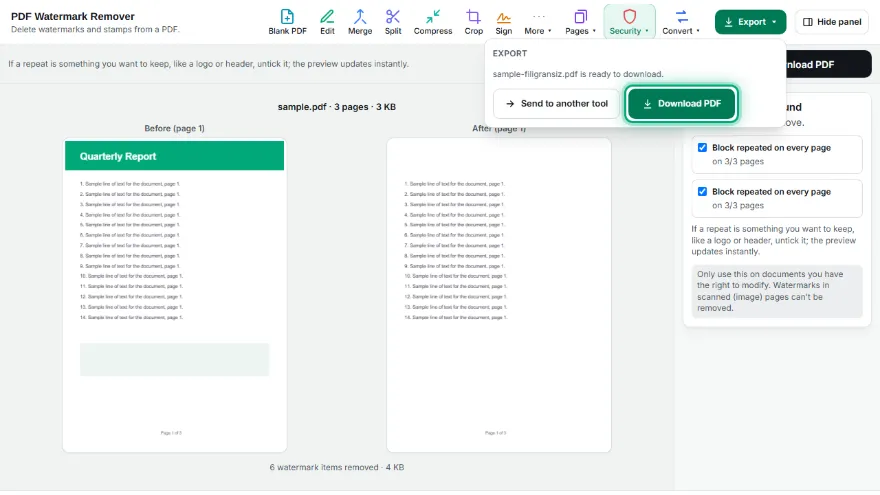Screen dimensions: 880x495
Task: Expand the More tools menu
Action: tap(538, 22)
